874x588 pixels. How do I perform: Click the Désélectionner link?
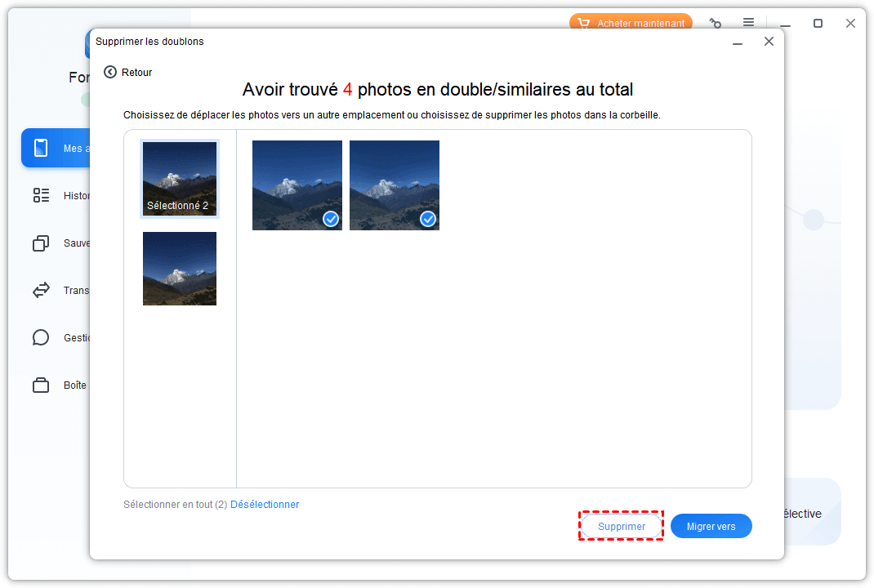pyautogui.click(x=265, y=505)
